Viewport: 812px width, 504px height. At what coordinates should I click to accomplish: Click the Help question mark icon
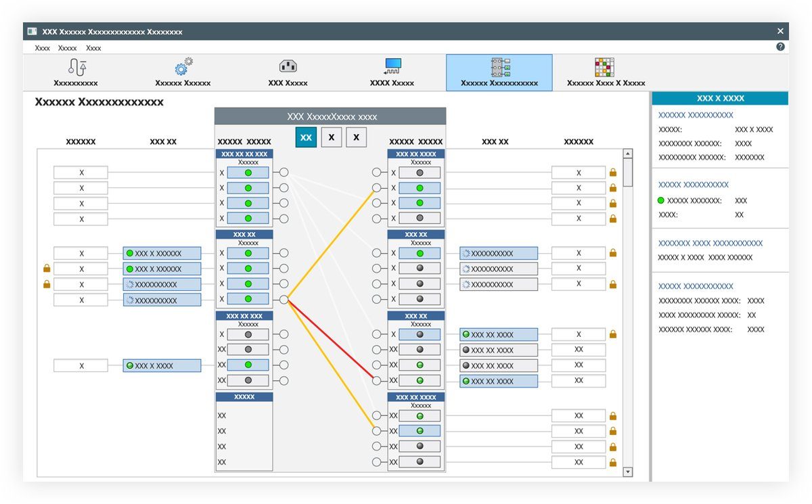click(x=780, y=46)
